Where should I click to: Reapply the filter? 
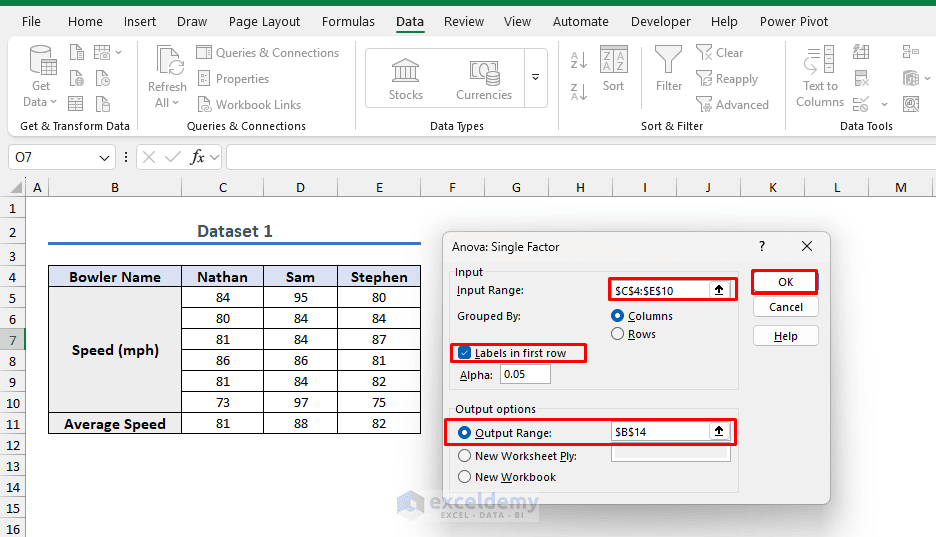click(x=727, y=79)
